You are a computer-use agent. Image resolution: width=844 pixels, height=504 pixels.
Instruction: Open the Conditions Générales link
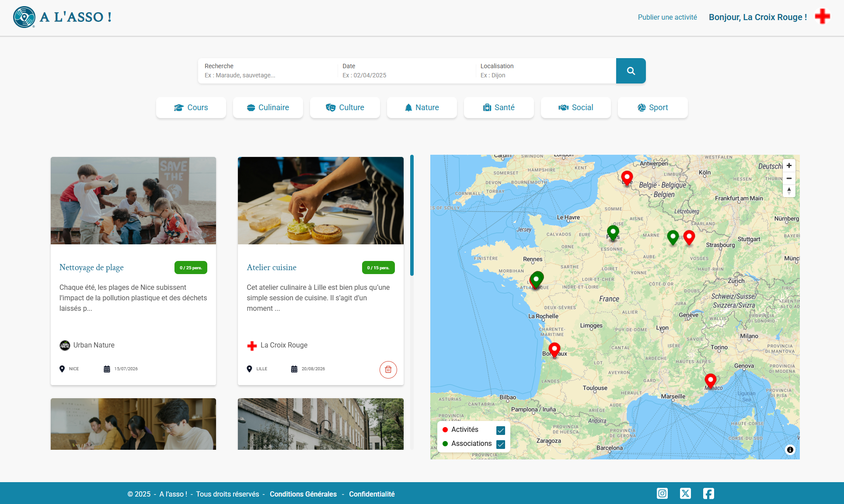[303, 494]
